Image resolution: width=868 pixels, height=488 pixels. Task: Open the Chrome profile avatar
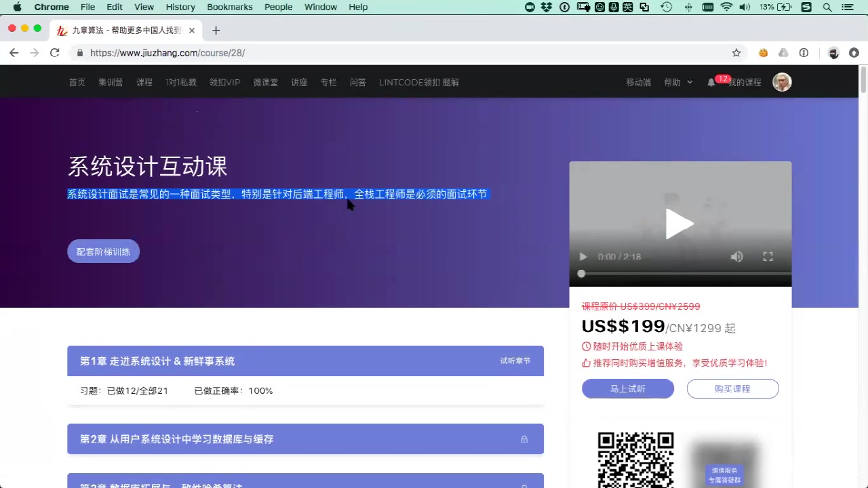(834, 53)
